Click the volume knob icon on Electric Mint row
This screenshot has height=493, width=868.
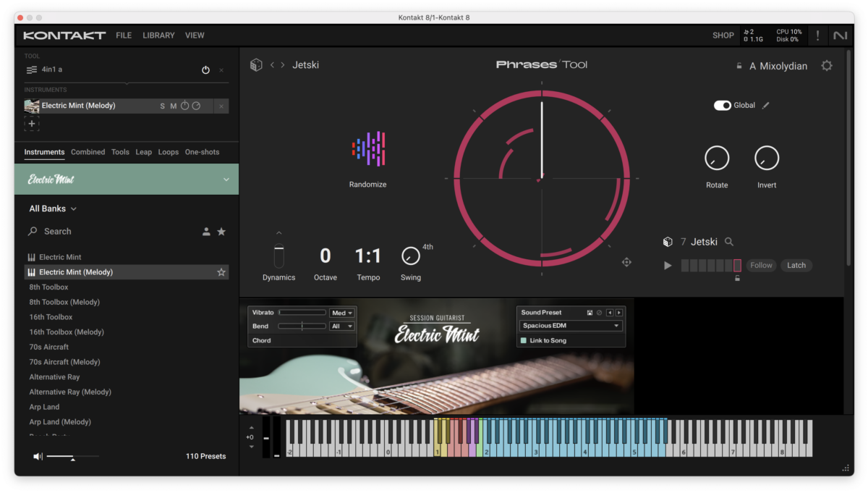point(185,106)
